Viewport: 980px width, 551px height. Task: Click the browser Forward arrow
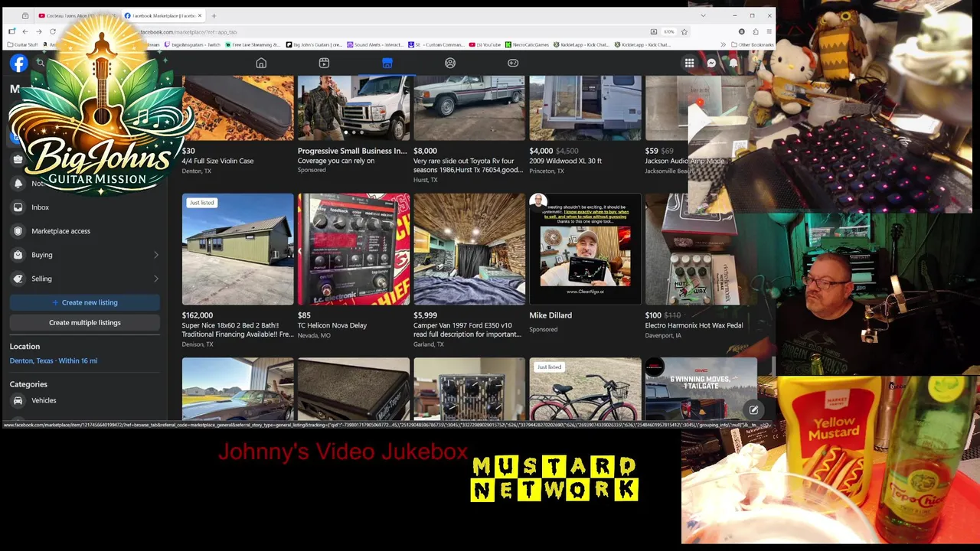click(x=38, y=31)
